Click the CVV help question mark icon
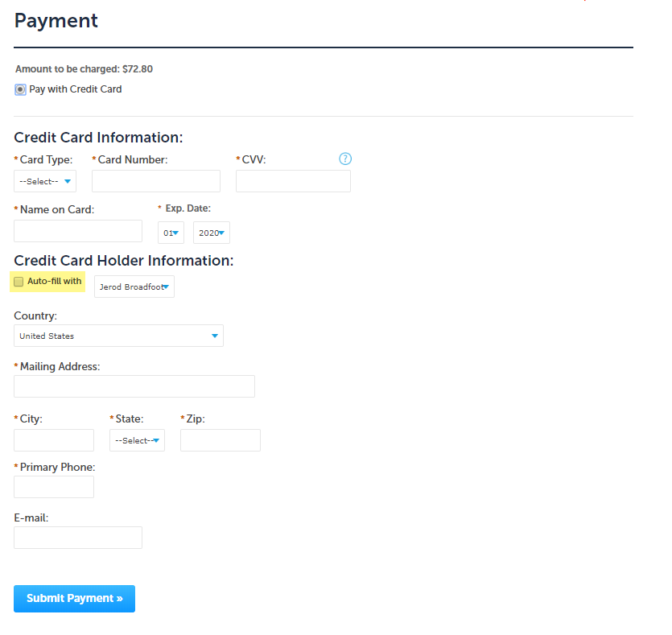The height and width of the screenshot is (635, 672). tap(346, 159)
